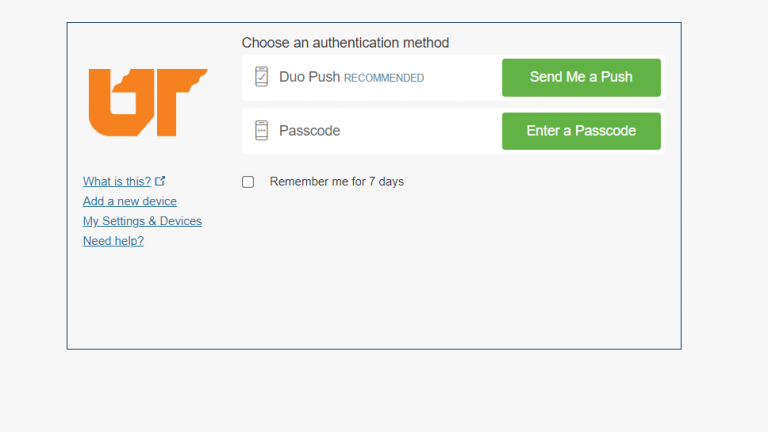Click the orange UT logo
This screenshot has height=432, width=768.
click(x=133, y=102)
